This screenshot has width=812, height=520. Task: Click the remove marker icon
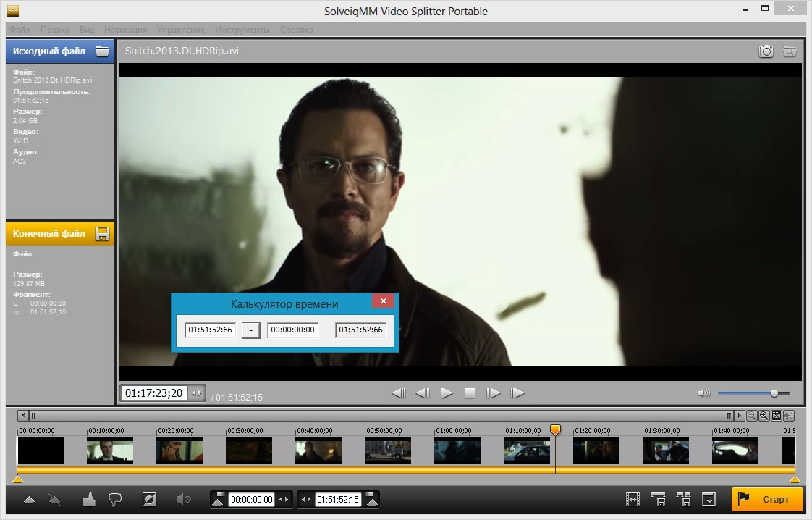[x=54, y=500]
